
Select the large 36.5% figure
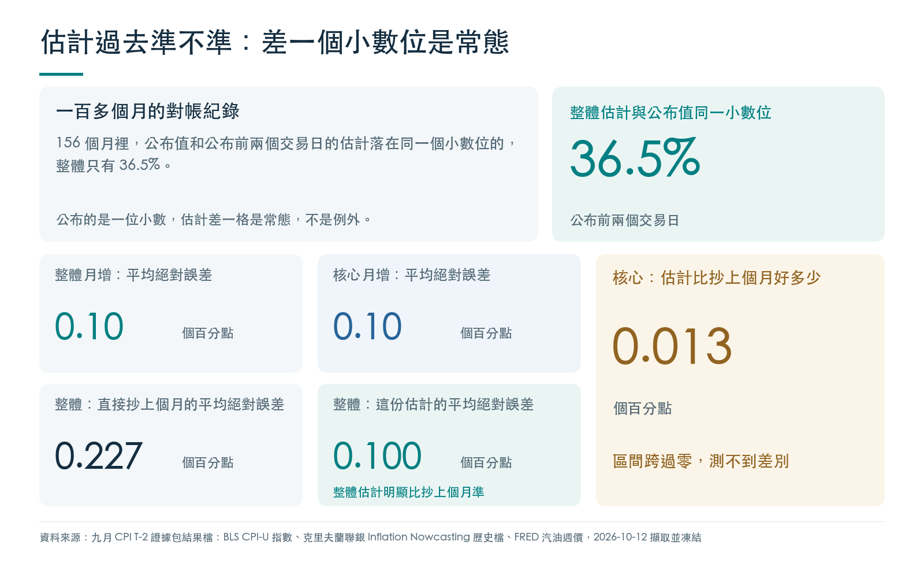point(635,158)
